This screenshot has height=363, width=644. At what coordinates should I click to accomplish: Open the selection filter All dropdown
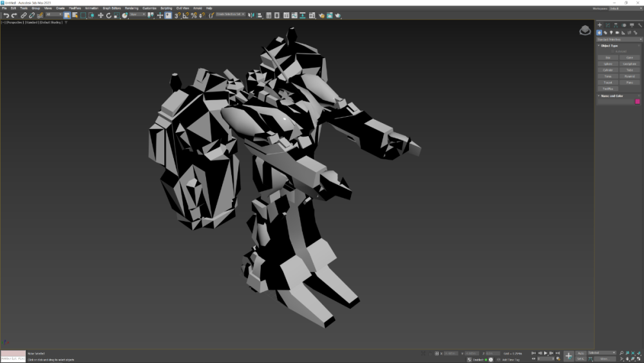54,15
